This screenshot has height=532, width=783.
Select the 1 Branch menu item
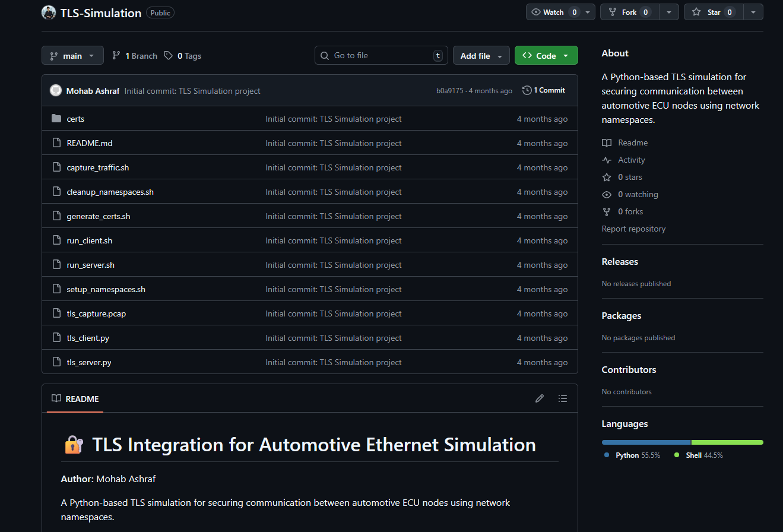134,55
